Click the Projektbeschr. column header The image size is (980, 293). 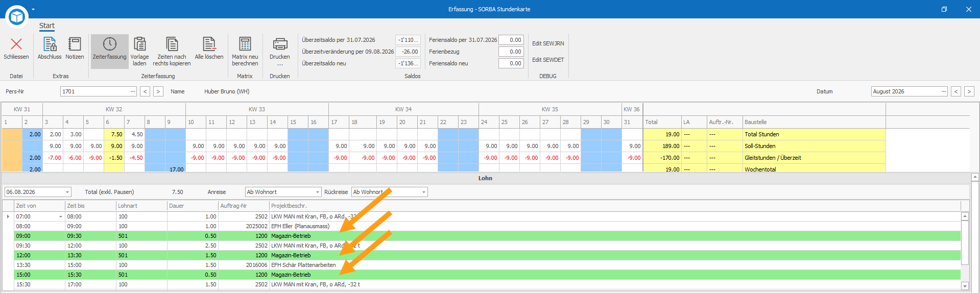coord(615,206)
